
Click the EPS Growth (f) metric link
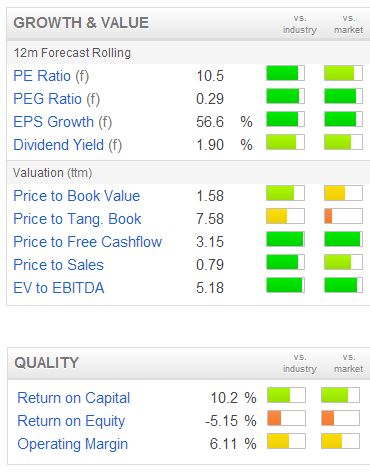coord(63,122)
